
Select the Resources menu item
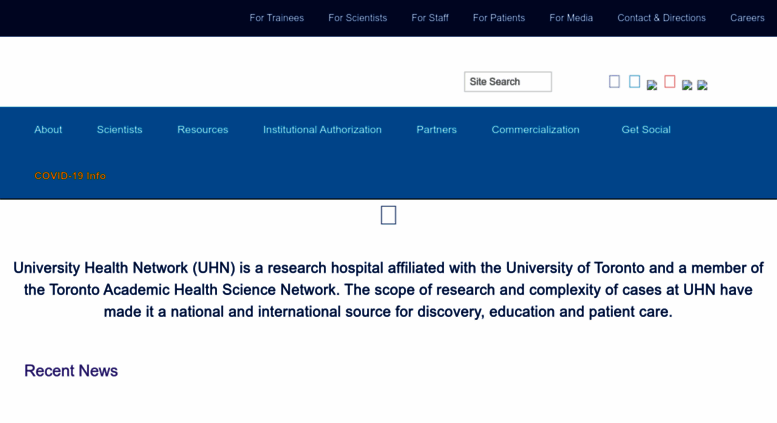coord(203,130)
